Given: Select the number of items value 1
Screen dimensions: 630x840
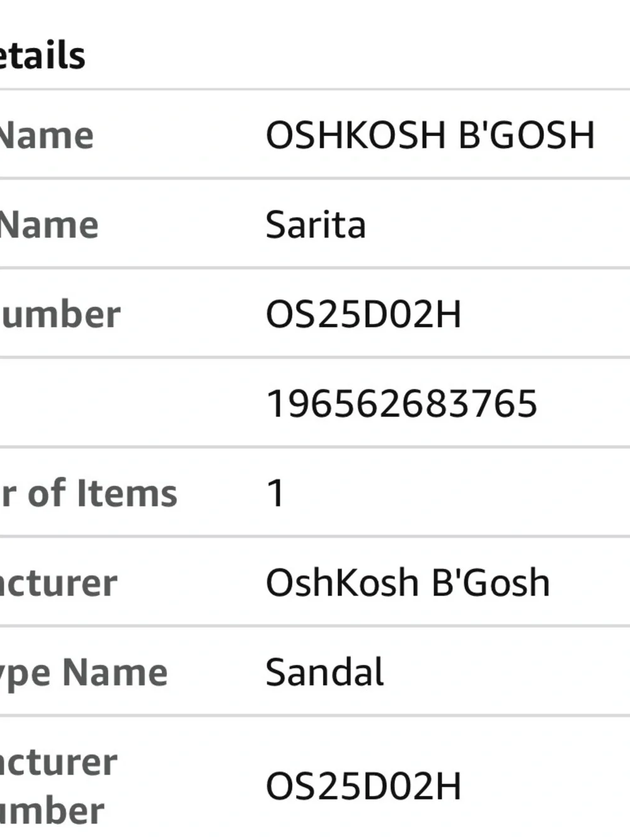Looking at the screenshot, I should click(x=275, y=493).
